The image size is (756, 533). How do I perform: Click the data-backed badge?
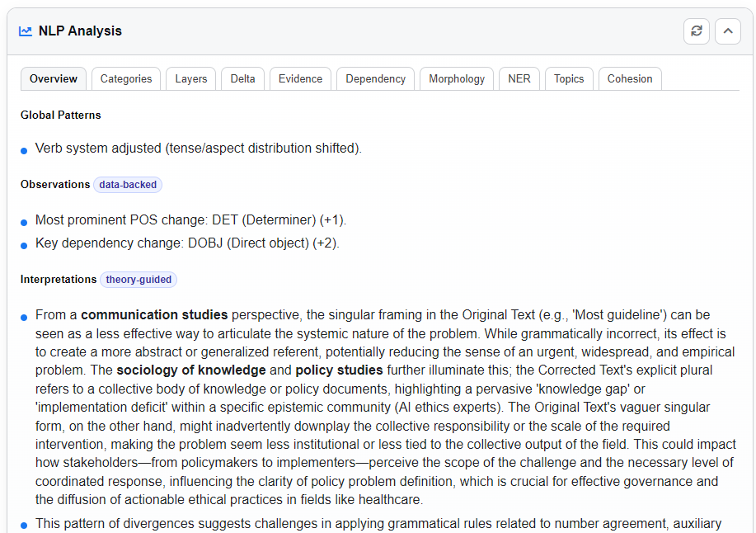[x=128, y=185]
